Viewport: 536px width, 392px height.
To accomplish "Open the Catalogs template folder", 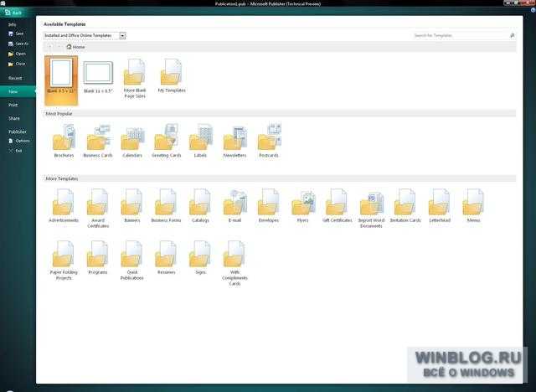I will coord(200,206).
